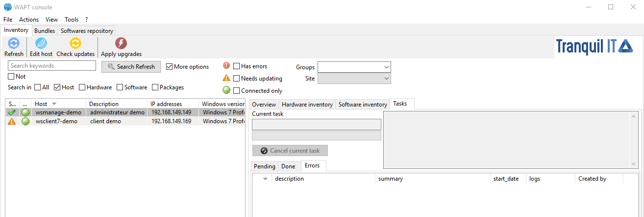644x217 pixels.
Task: Open the Software inventory tab
Action: [363, 105]
